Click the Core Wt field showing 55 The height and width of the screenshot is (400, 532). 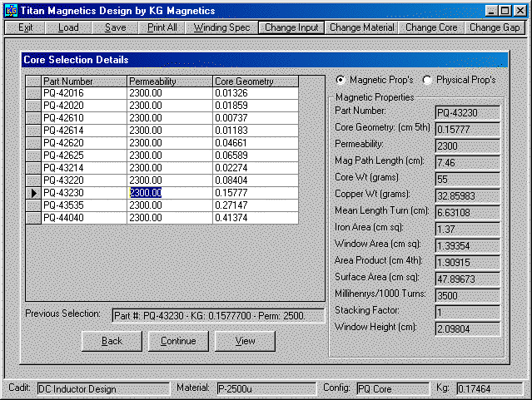[468, 180]
